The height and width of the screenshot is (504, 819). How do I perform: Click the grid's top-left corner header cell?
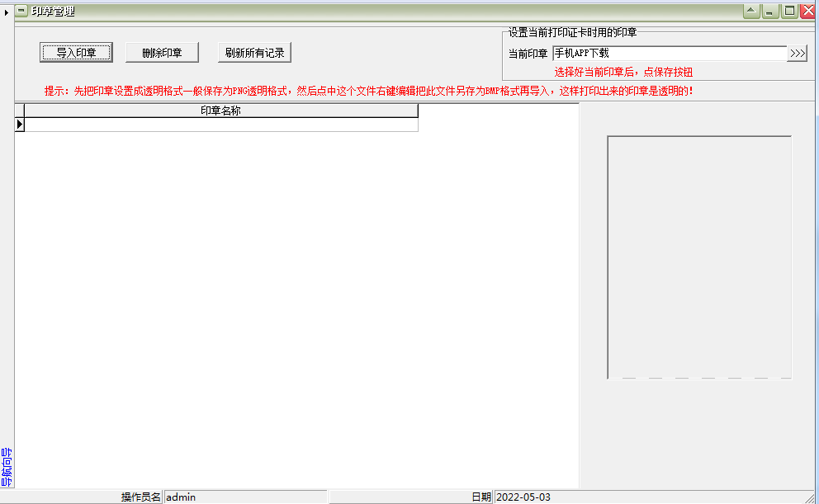click(x=20, y=111)
